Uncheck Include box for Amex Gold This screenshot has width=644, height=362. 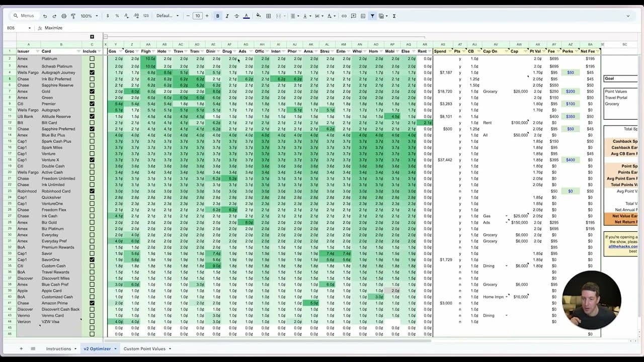[x=92, y=92]
